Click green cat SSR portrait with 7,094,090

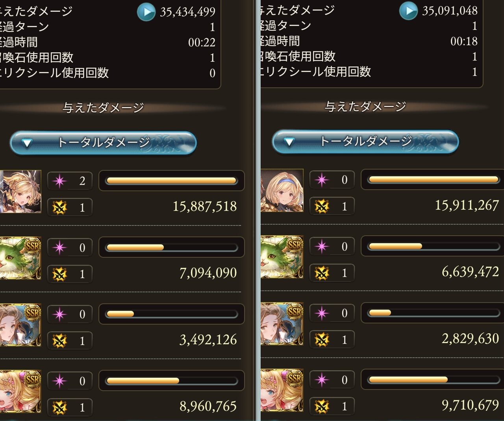pyautogui.click(x=20, y=258)
